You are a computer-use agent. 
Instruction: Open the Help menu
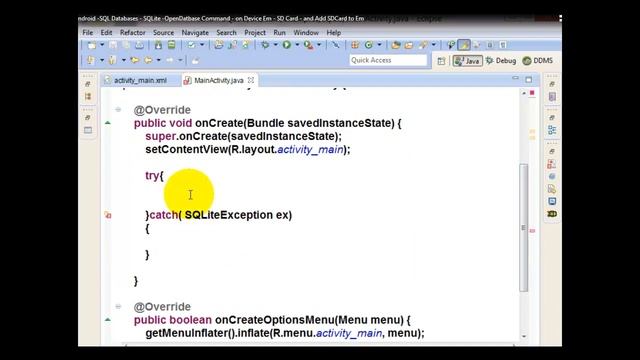[x=333, y=32]
